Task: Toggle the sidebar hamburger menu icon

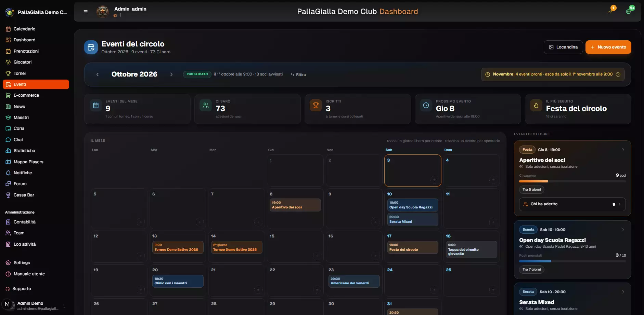Action: click(86, 12)
